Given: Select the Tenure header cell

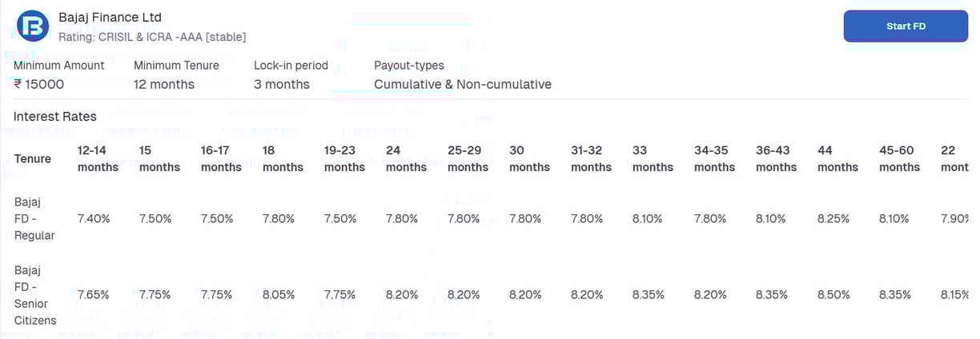Looking at the screenshot, I should 33,158.
